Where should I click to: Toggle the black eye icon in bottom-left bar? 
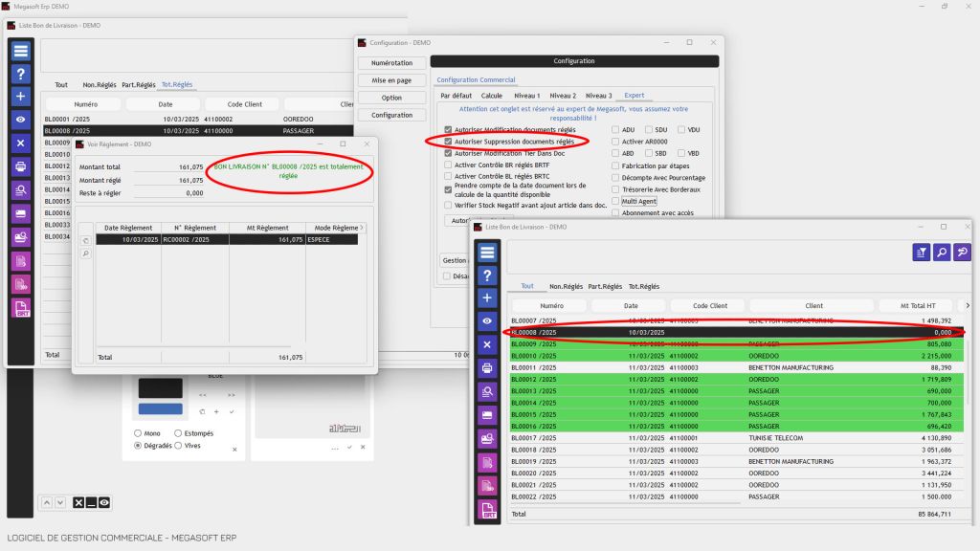click(x=104, y=502)
